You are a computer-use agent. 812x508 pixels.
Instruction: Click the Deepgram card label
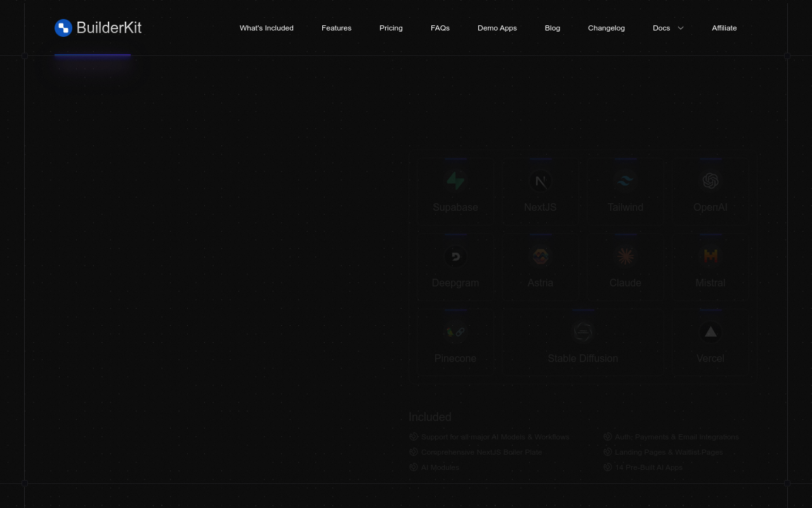[455, 283]
